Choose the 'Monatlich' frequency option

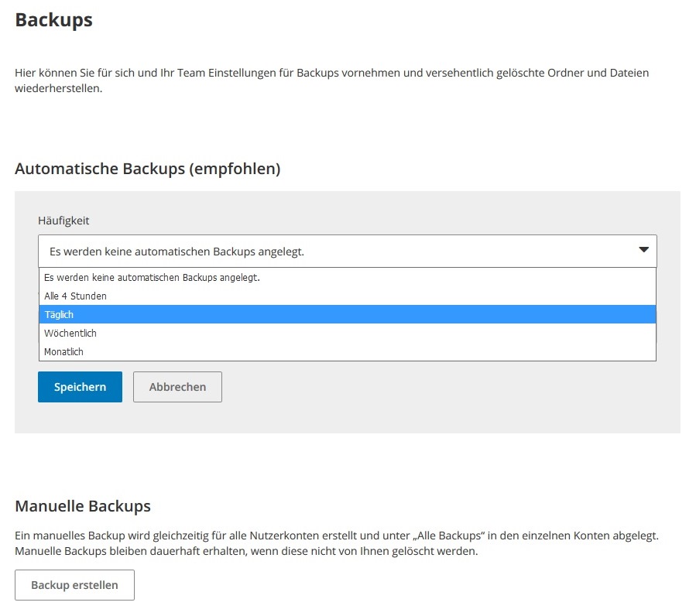pyautogui.click(x=348, y=351)
